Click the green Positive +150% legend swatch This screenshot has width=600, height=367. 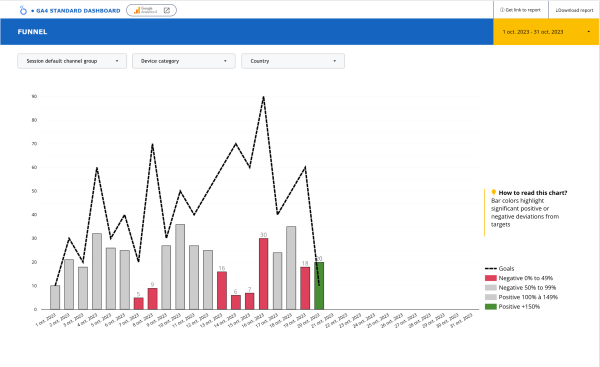[x=491, y=307]
